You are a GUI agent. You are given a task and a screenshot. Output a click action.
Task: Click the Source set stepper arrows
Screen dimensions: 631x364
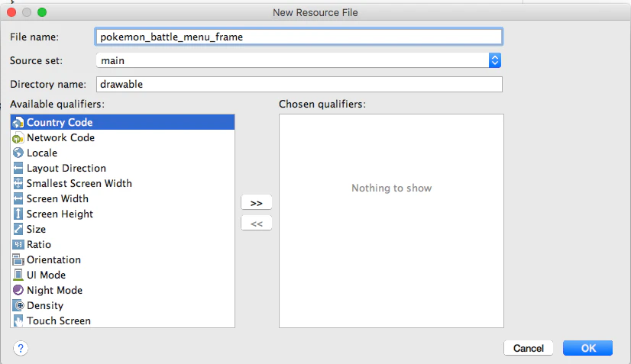coord(495,61)
